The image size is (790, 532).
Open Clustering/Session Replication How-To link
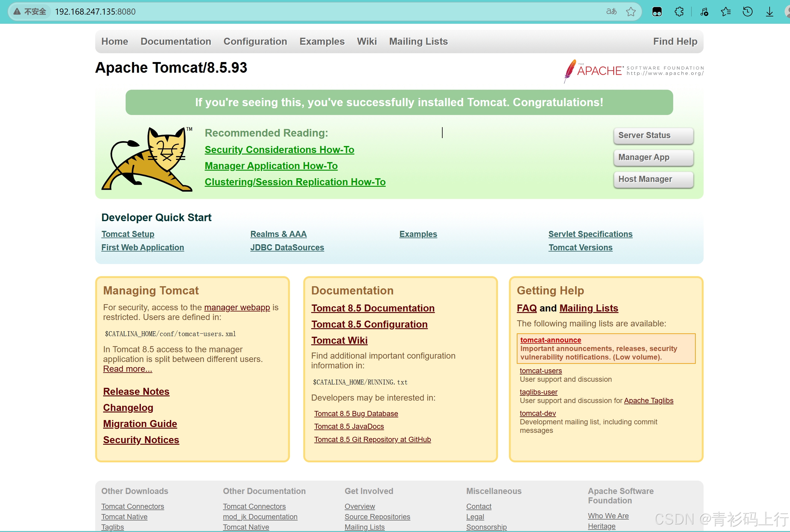295,182
